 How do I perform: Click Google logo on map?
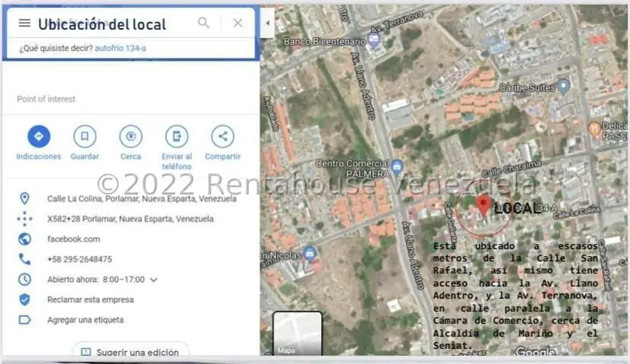[536, 352]
